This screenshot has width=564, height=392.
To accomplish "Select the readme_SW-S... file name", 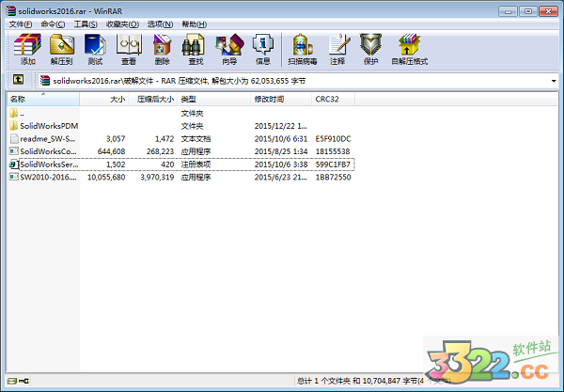I will (48, 139).
